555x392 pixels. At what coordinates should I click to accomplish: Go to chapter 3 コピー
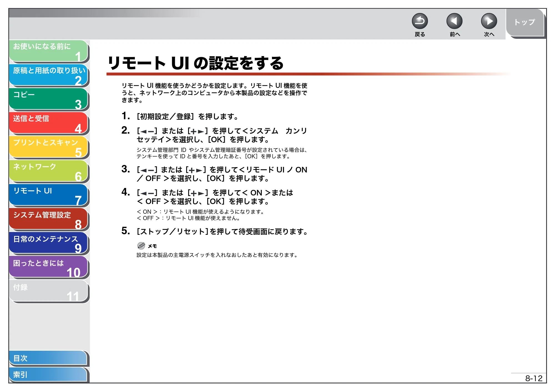(x=49, y=99)
